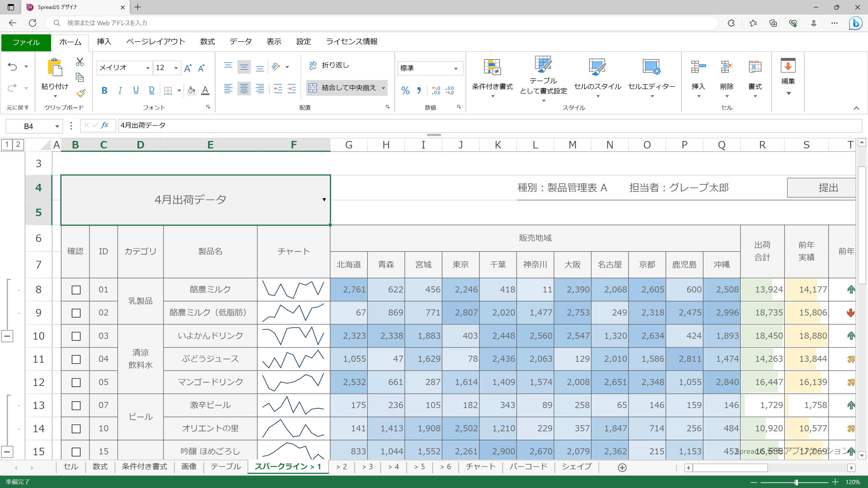Viewport: 868px width, 488px height.
Task: Toggle 折り返し wrap text
Action: [329, 65]
